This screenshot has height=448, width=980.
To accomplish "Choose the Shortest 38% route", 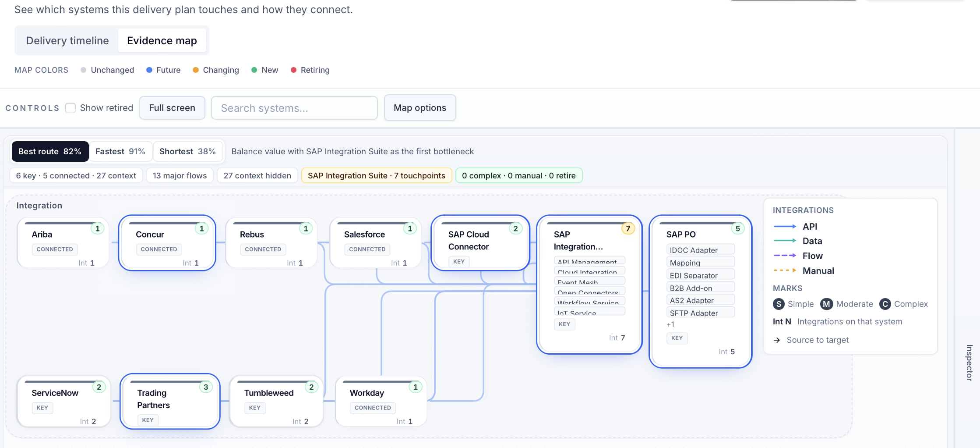I will (187, 151).
